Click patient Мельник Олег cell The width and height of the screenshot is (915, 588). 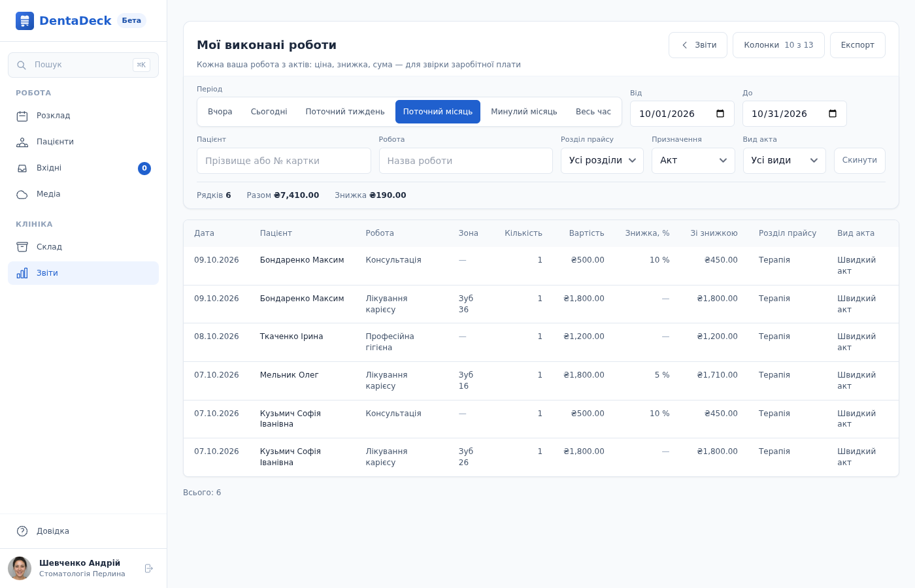point(290,375)
